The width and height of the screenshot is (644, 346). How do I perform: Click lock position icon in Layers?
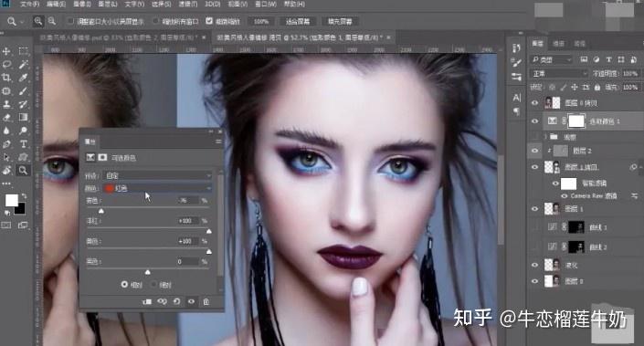coord(575,87)
